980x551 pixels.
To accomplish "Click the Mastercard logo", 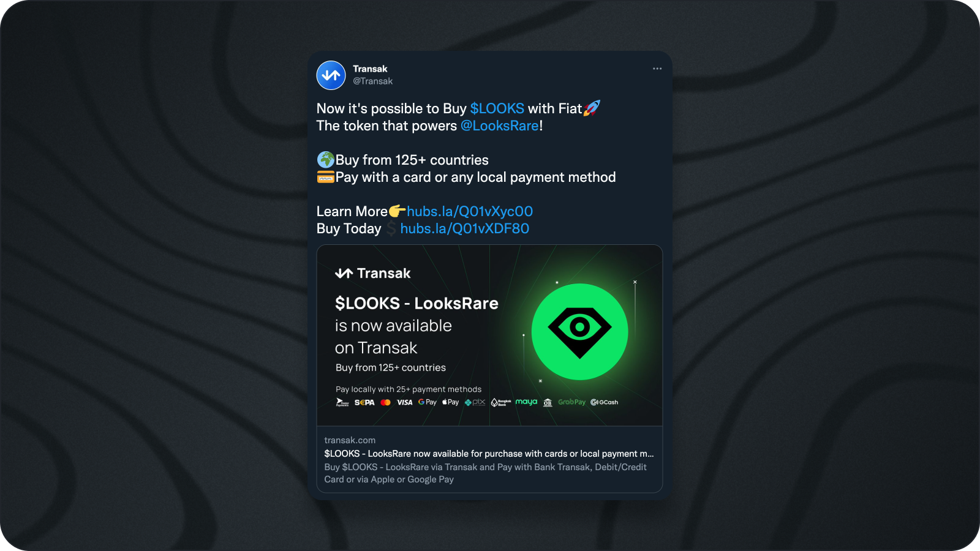I will click(385, 402).
